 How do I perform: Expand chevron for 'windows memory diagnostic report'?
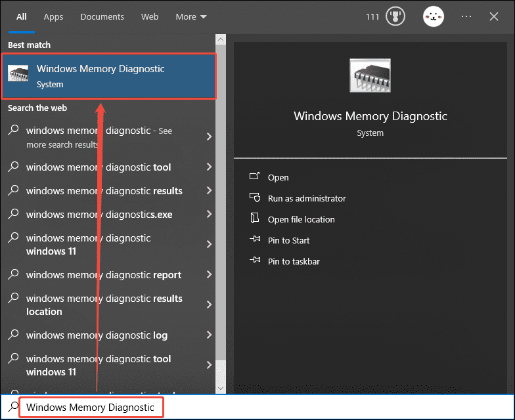209,274
